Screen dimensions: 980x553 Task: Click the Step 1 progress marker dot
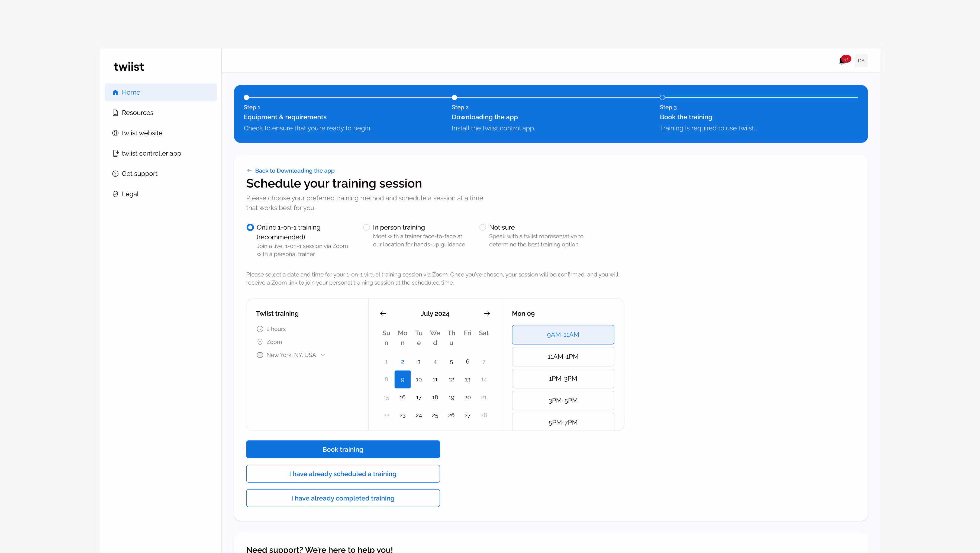point(246,97)
